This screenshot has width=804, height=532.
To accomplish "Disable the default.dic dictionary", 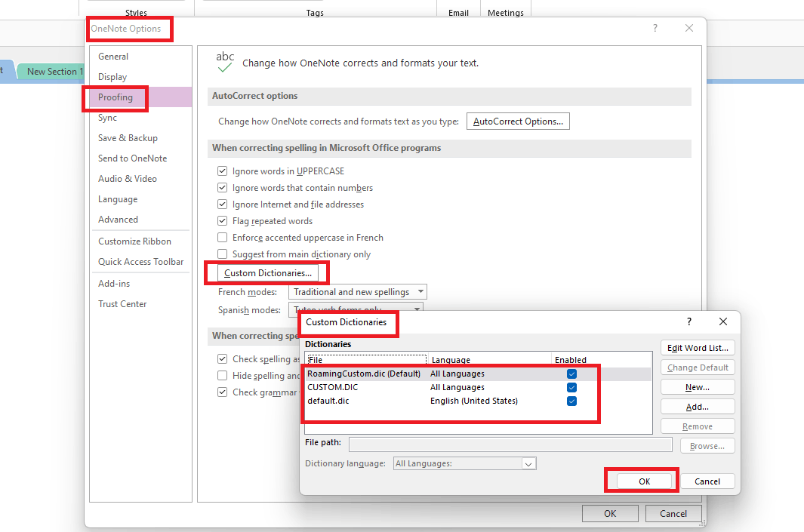I will coord(571,401).
